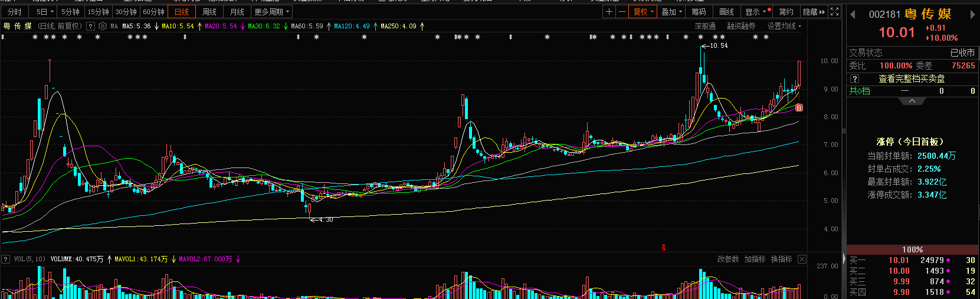Collapse the order book with up chevron
980x299 pixels.
(912, 101)
